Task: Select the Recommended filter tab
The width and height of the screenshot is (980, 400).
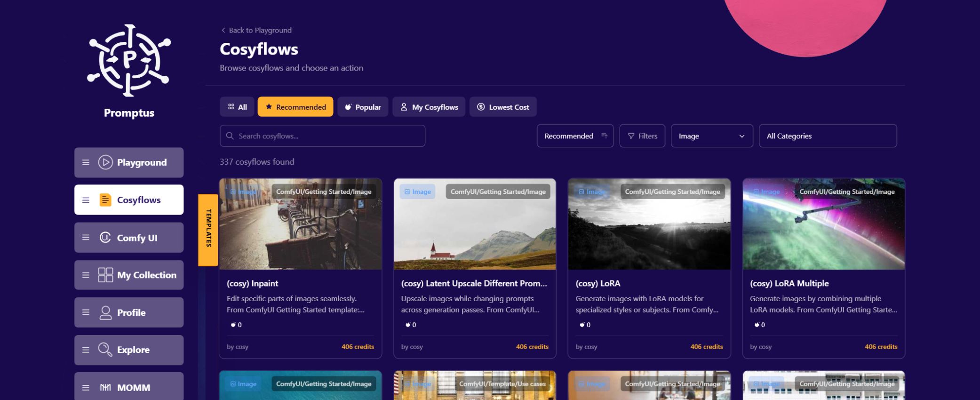Action: coord(295,107)
